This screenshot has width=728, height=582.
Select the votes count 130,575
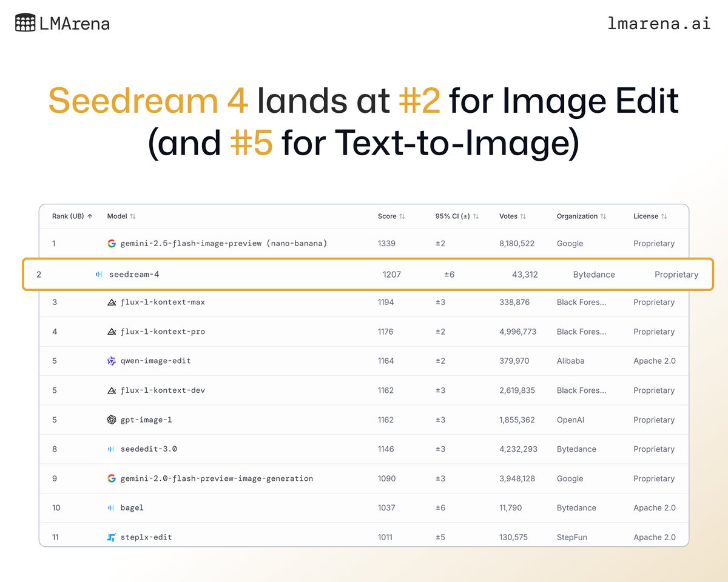pos(513,537)
